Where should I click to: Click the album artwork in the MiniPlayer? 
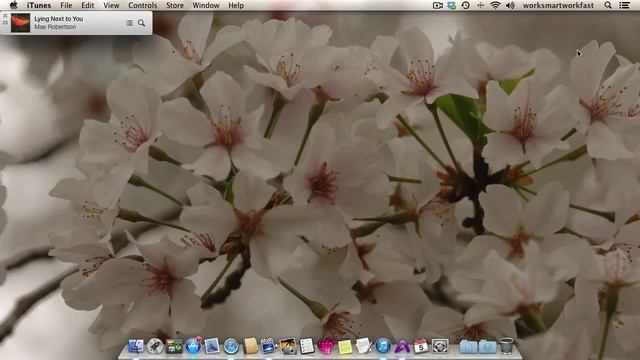[x=20, y=22]
